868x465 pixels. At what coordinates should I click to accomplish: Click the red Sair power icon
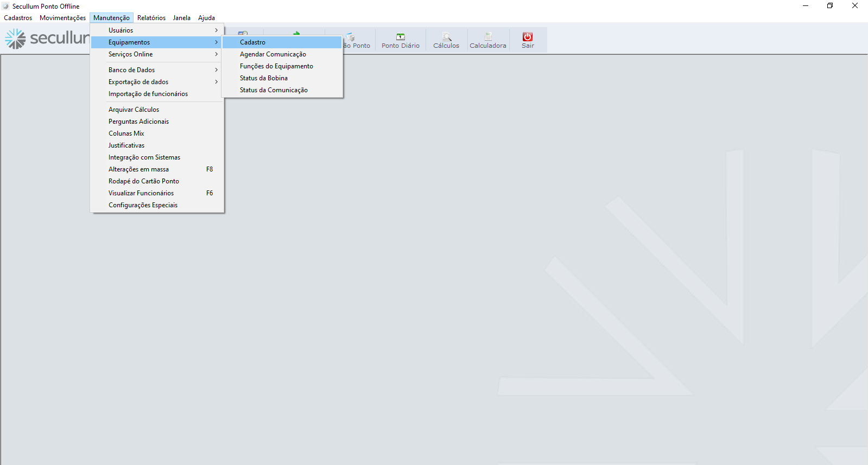click(x=528, y=37)
